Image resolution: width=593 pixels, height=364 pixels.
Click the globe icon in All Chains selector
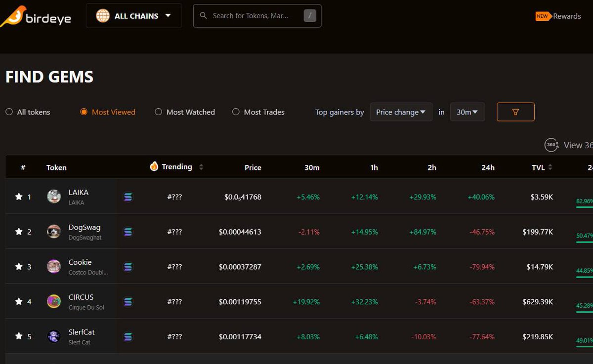click(x=103, y=15)
